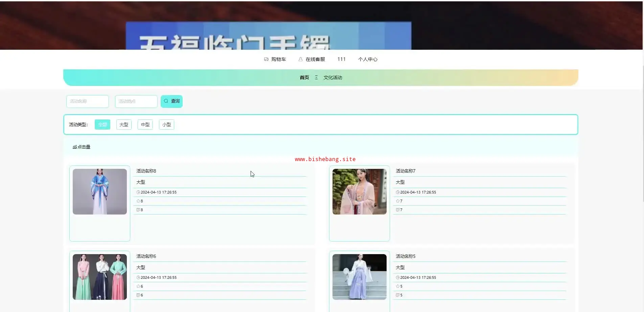
Task: Open the 活动名称8 title link
Action: (146, 171)
